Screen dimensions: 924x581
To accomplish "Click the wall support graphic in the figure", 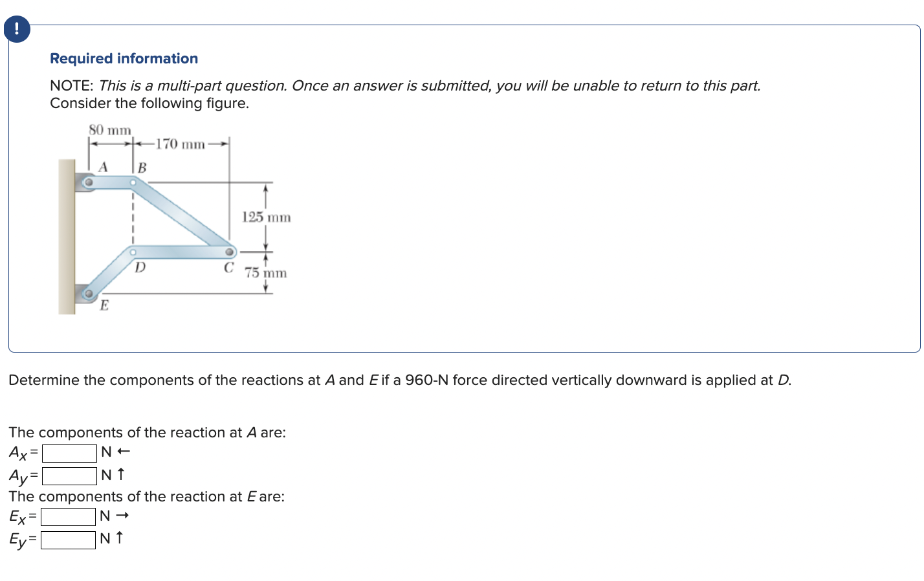I will [65, 236].
